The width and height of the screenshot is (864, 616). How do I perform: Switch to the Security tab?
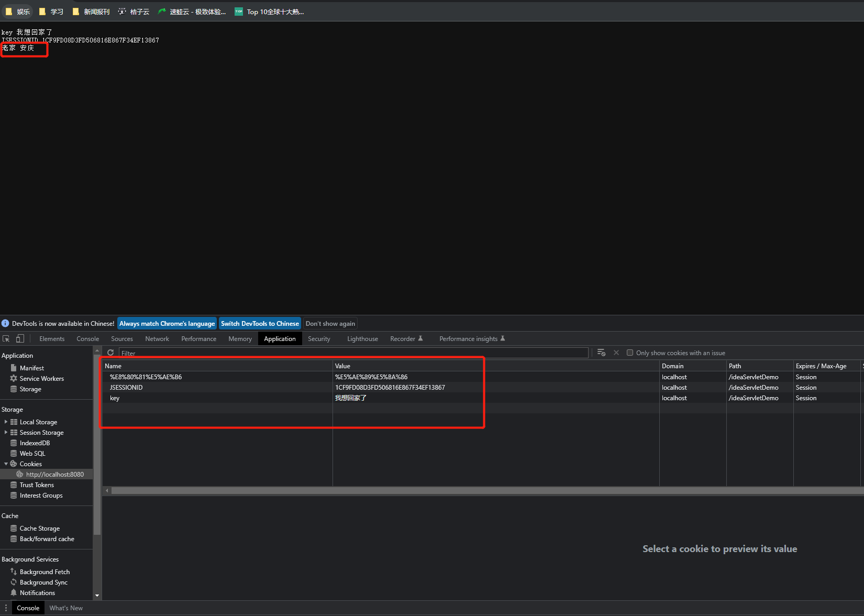click(x=319, y=339)
